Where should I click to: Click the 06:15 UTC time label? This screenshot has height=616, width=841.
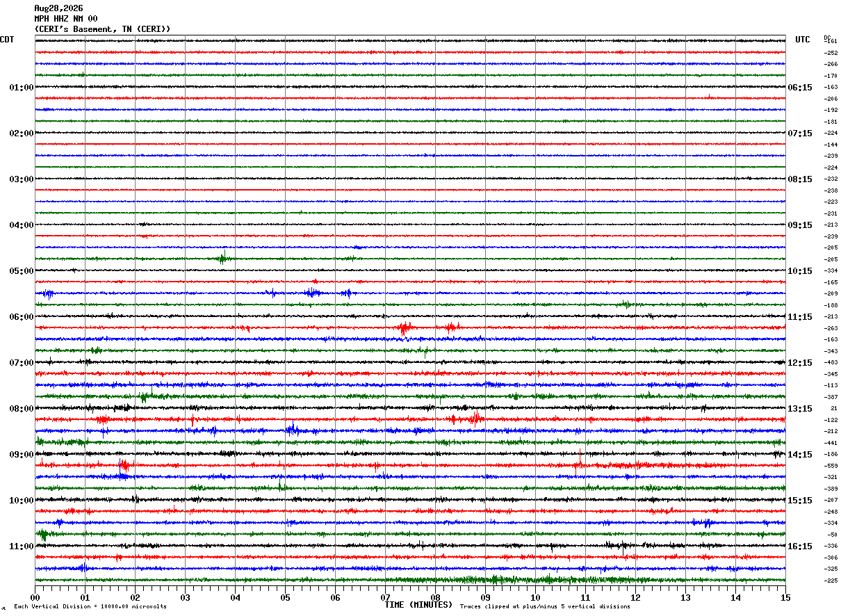point(800,88)
